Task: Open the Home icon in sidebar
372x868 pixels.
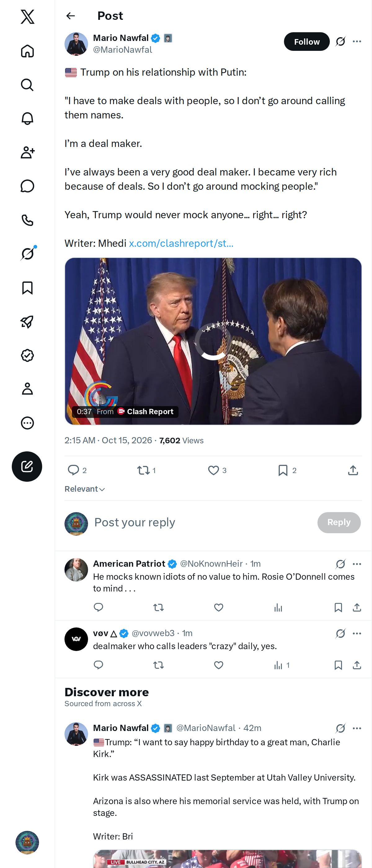Action: [27, 51]
